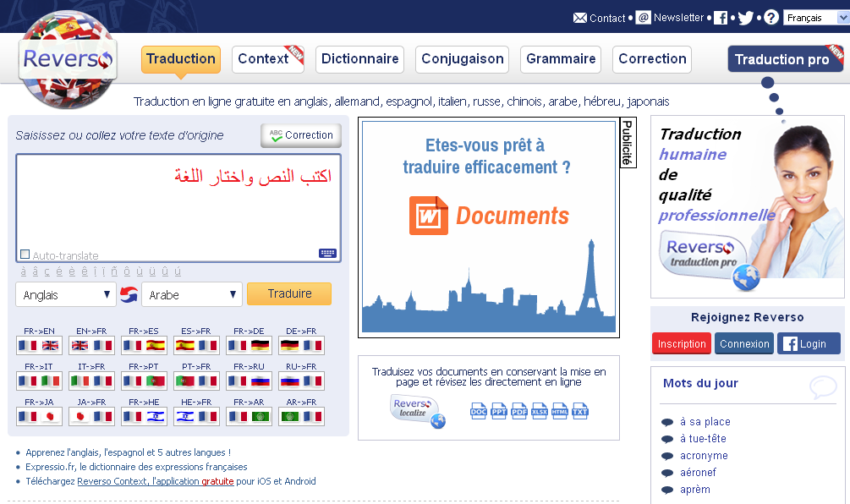Open the Arabe target language dropdown
This screenshot has width=850, height=504.
(192, 294)
